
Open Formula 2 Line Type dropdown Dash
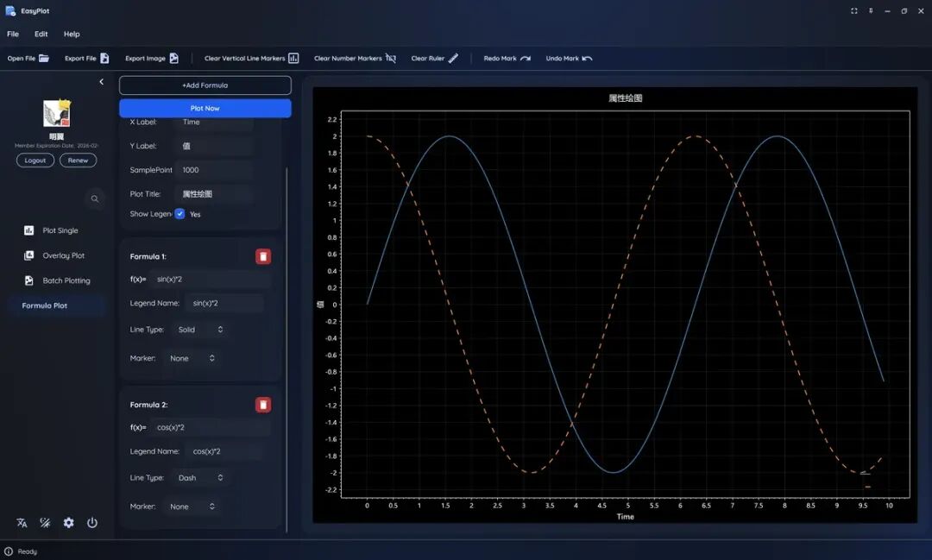200,478
